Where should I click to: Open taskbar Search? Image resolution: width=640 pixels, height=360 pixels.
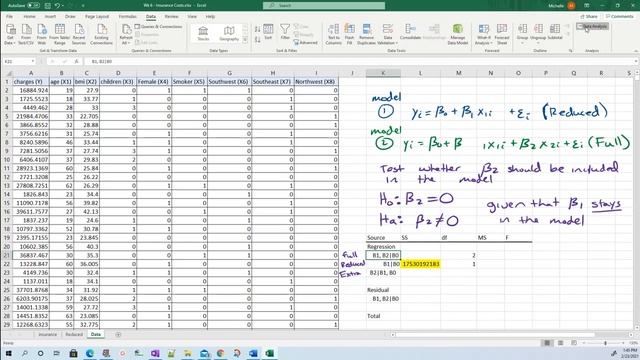pyautogui.click(x=24, y=353)
